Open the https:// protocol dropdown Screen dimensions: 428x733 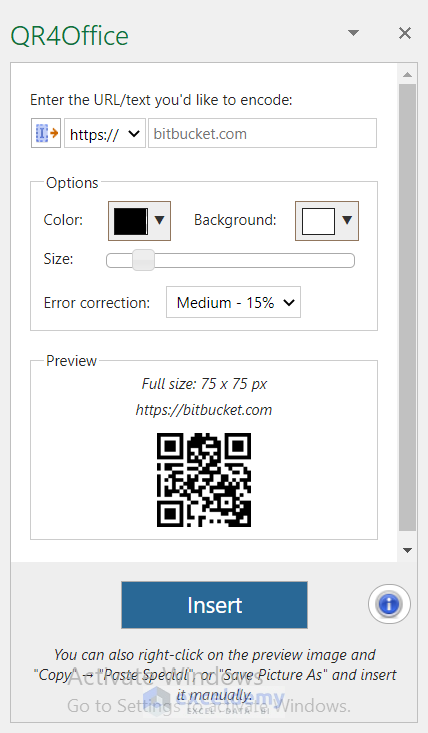pos(105,134)
